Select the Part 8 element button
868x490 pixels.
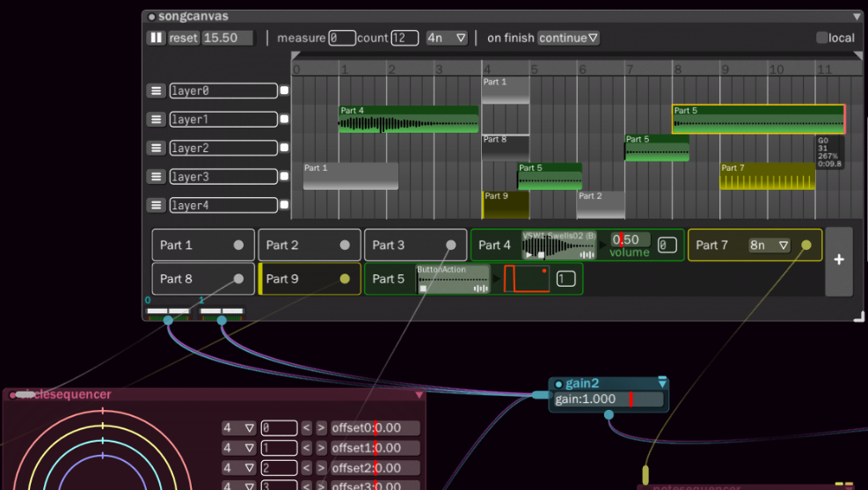tap(203, 279)
